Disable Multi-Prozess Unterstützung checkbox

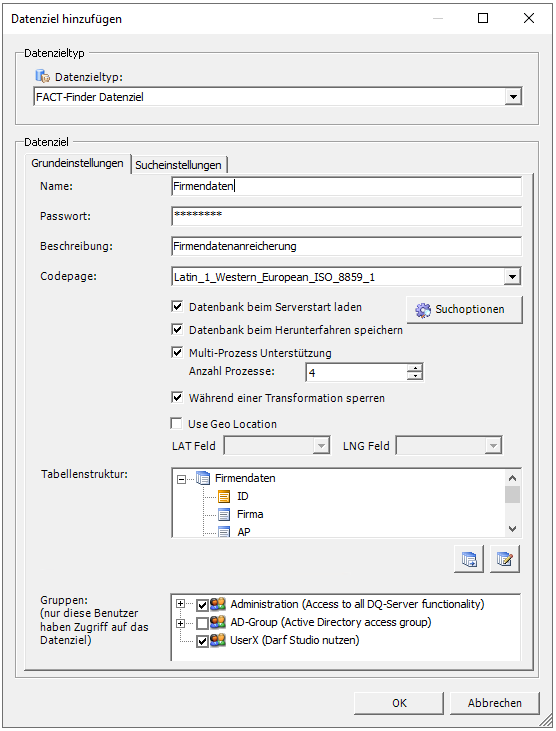tap(177, 352)
